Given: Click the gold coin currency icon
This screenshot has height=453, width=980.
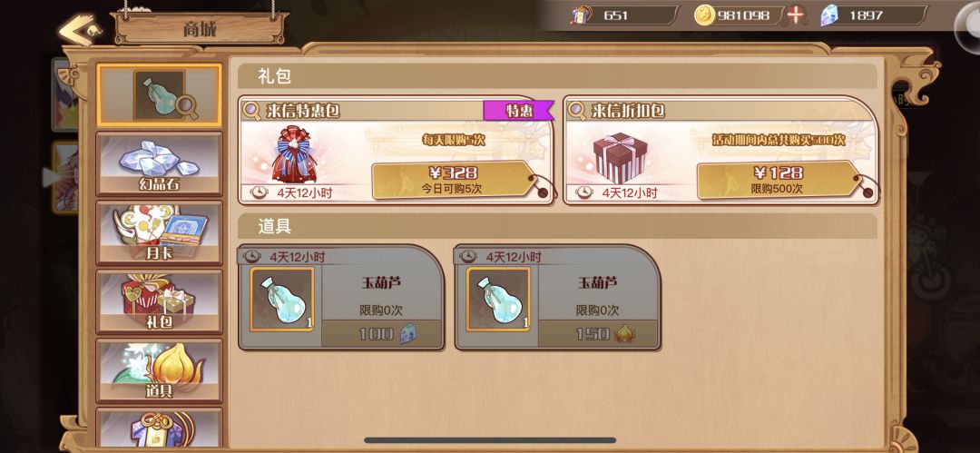Looking at the screenshot, I should click(704, 15).
